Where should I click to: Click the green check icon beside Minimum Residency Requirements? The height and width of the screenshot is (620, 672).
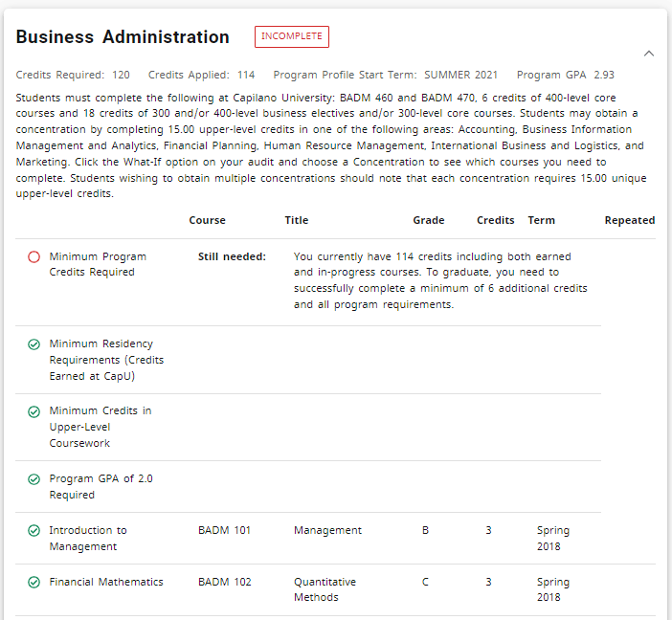tap(34, 344)
